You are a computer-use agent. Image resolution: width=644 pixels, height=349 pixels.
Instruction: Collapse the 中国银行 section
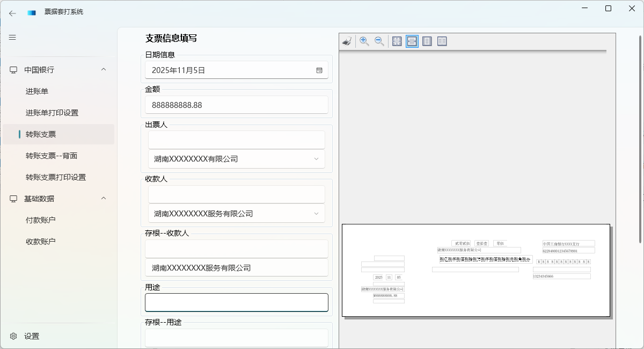coord(104,69)
